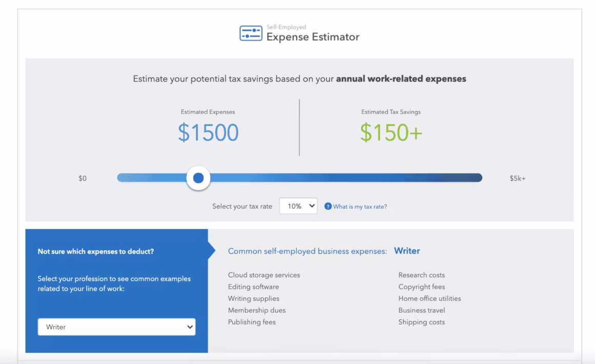Screen dimensions: 595x364
Task: Select the $1500 estimated expenses amount
Action: [208, 133]
